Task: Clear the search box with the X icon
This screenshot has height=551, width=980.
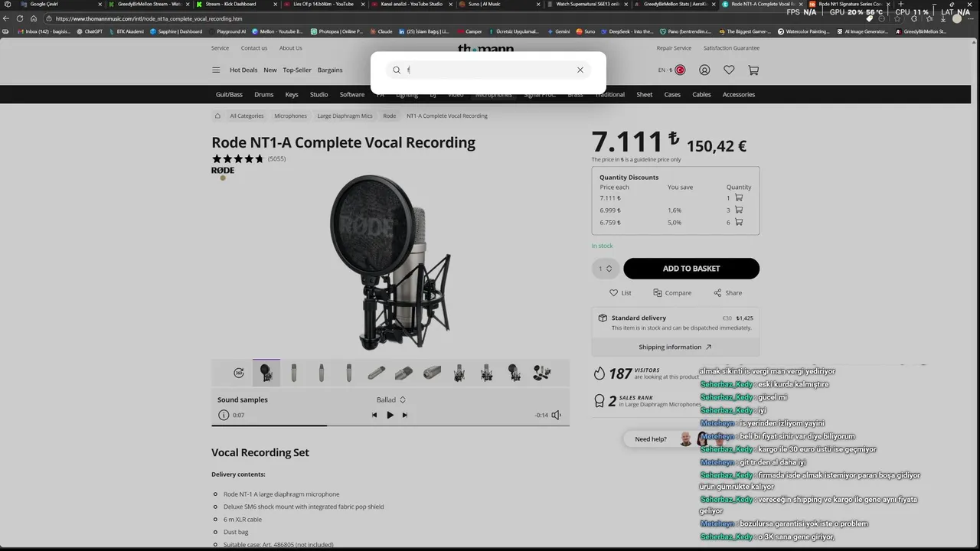Action: (580, 70)
